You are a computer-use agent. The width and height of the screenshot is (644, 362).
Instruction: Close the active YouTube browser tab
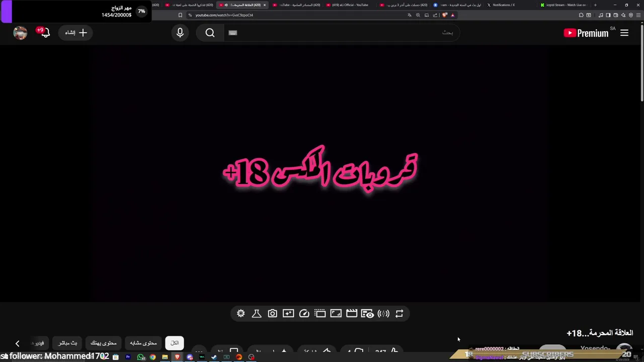click(264, 5)
